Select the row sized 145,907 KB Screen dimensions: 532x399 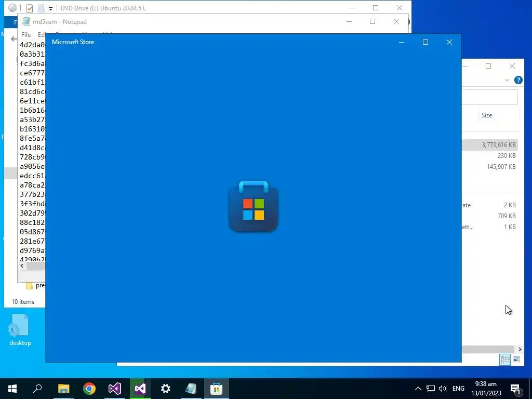(490, 167)
